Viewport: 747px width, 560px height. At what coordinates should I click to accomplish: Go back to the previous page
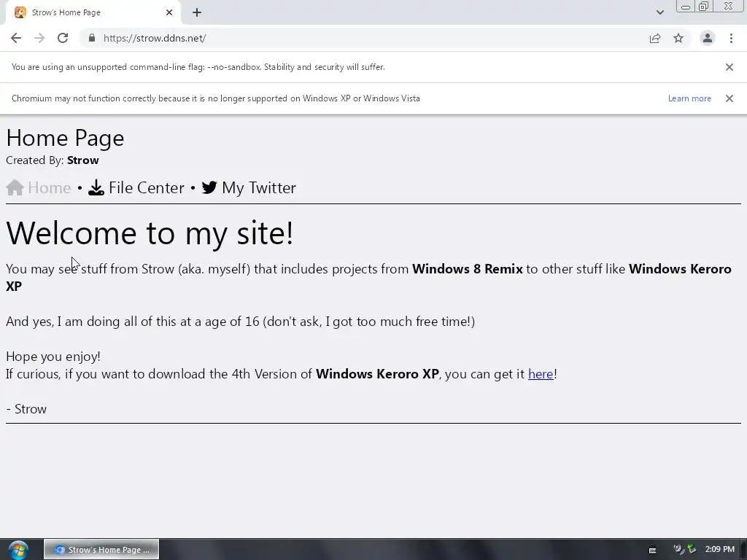pyautogui.click(x=16, y=38)
